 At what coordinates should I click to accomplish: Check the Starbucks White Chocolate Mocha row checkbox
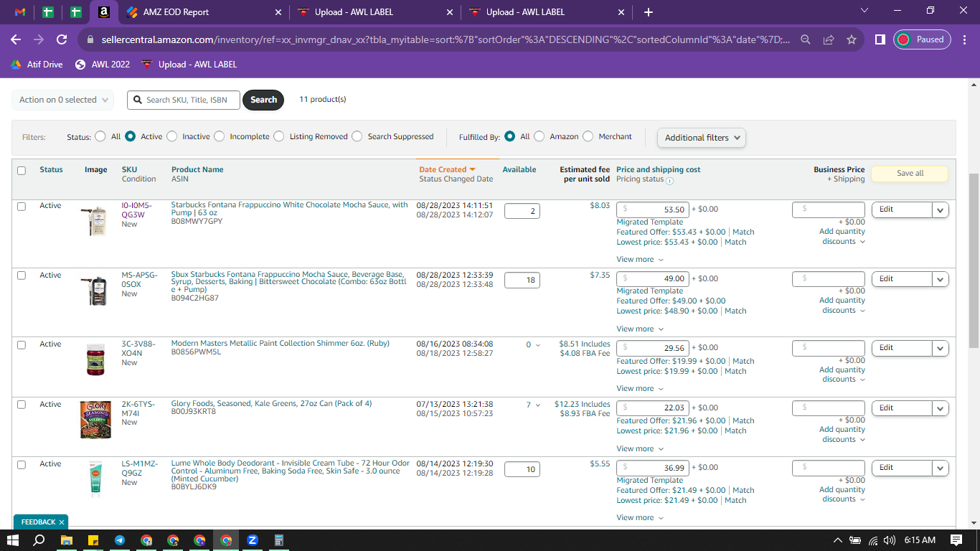(22, 207)
